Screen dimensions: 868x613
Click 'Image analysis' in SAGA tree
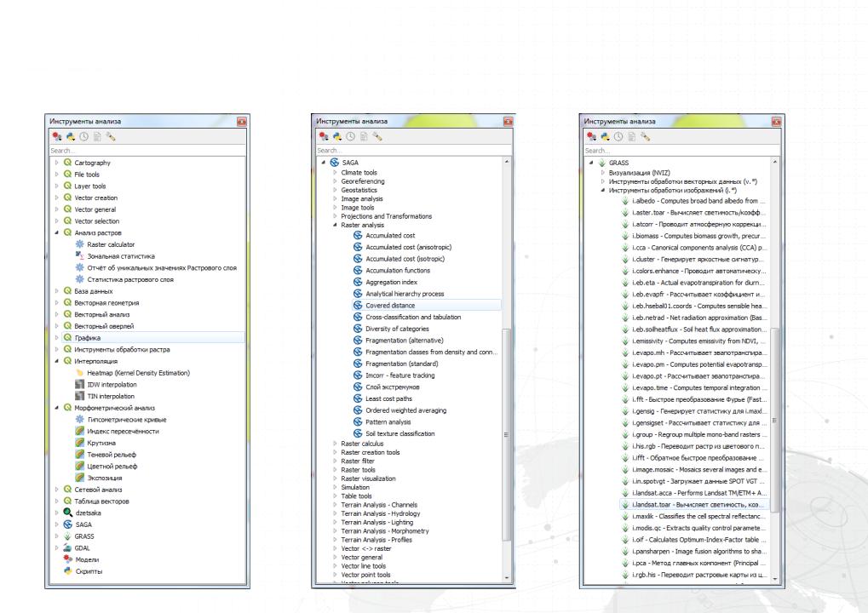click(361, 198)
